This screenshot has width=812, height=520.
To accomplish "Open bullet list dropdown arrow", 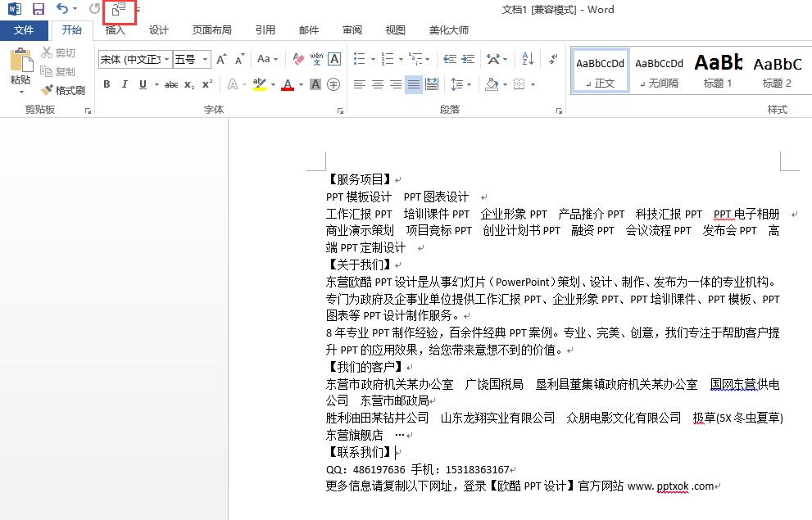I will (x=373, y=59).
